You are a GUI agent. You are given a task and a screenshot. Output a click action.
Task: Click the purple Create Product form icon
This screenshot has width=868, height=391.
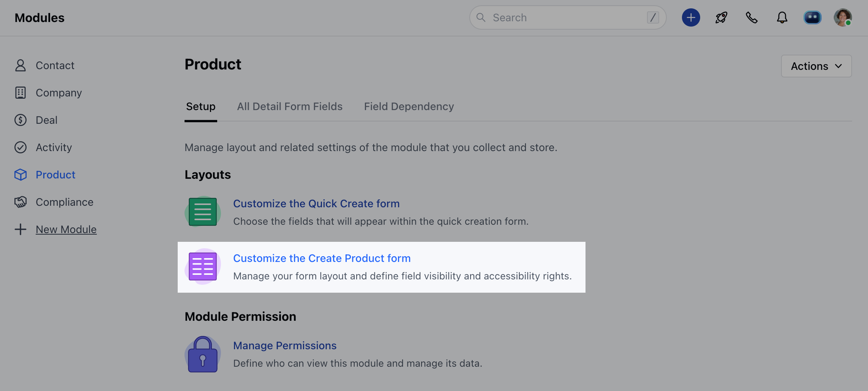click(202, 266)
